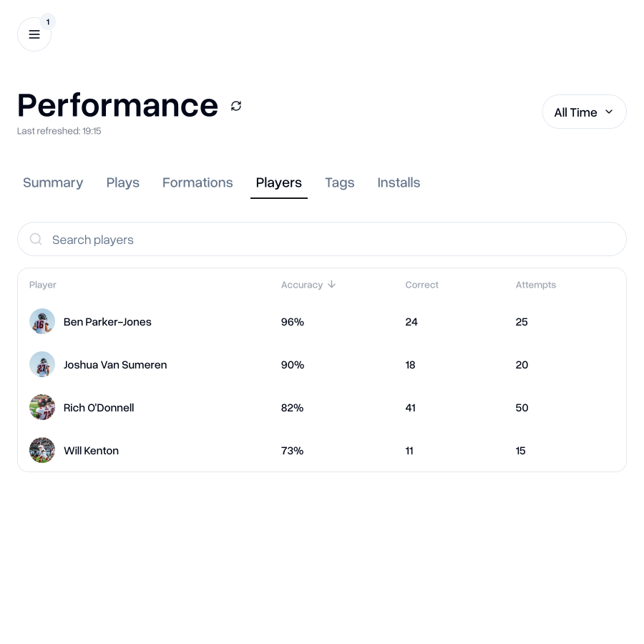
Task: Open the Formations tab
Action: [x=197, y=182]
